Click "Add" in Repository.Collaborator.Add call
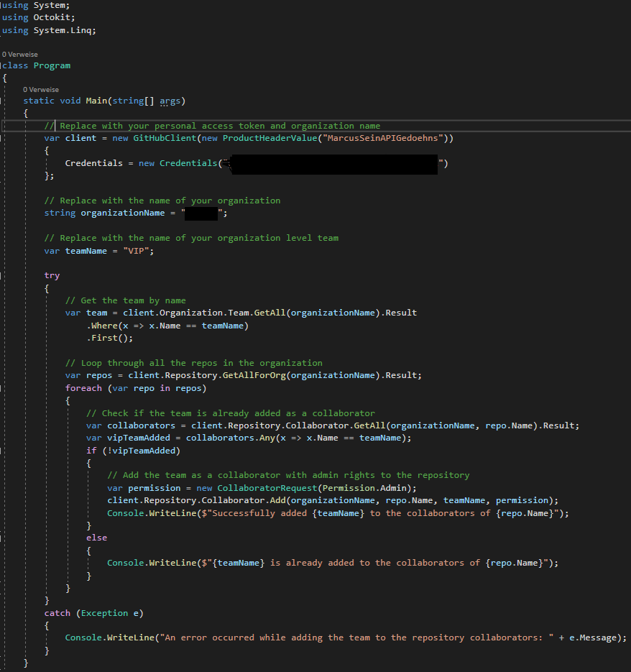Image resolution: width=631 pixels, height=672 pixels. [x=278, y=500]
